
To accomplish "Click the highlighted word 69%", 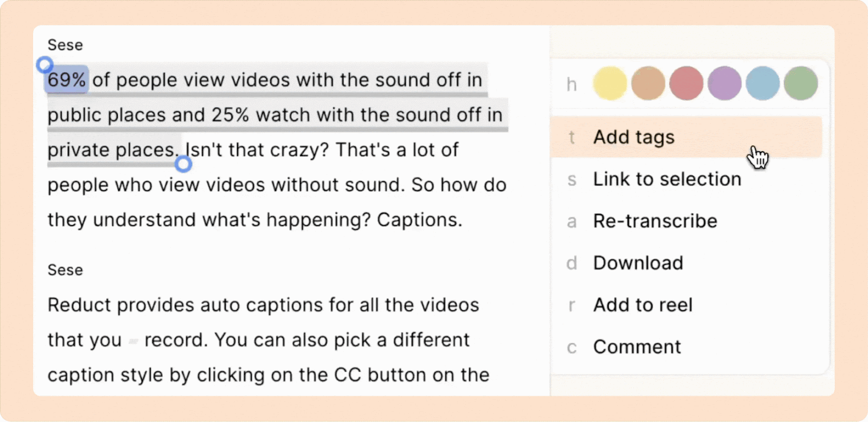I will click(x=66, y=80).
